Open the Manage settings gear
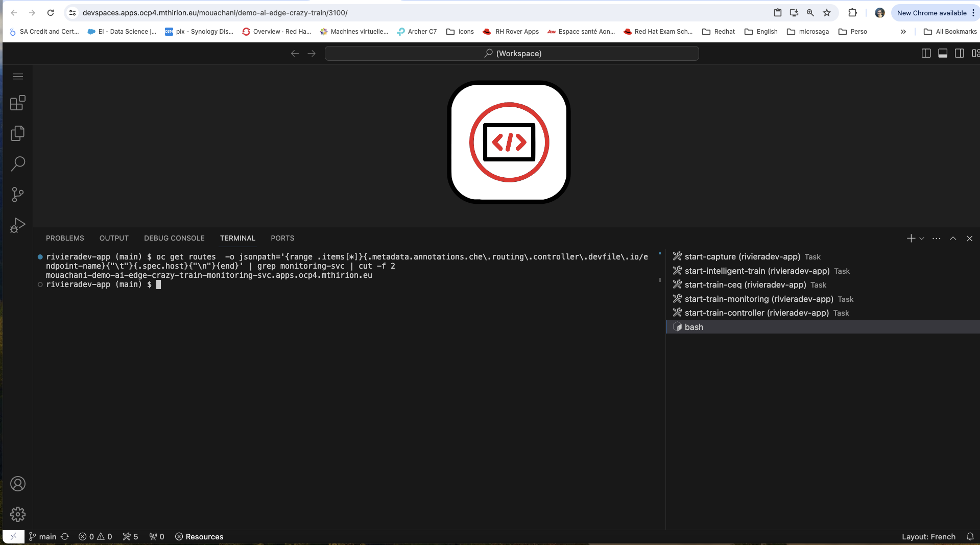 point(17,514)
